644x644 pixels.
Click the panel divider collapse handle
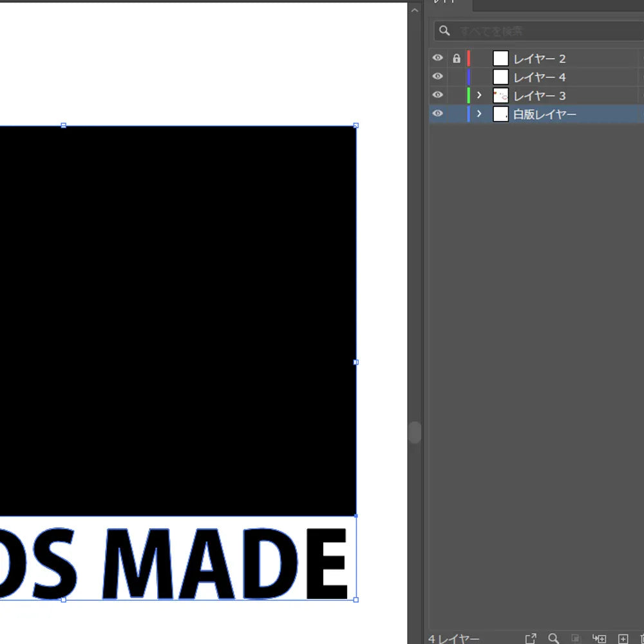click(x=414, y=432)
